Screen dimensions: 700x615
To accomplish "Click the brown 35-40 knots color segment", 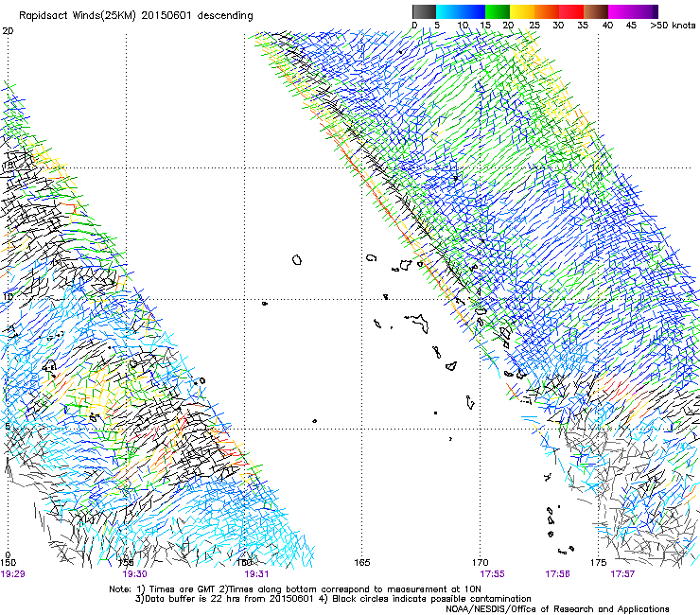I will tap(596, 11).
